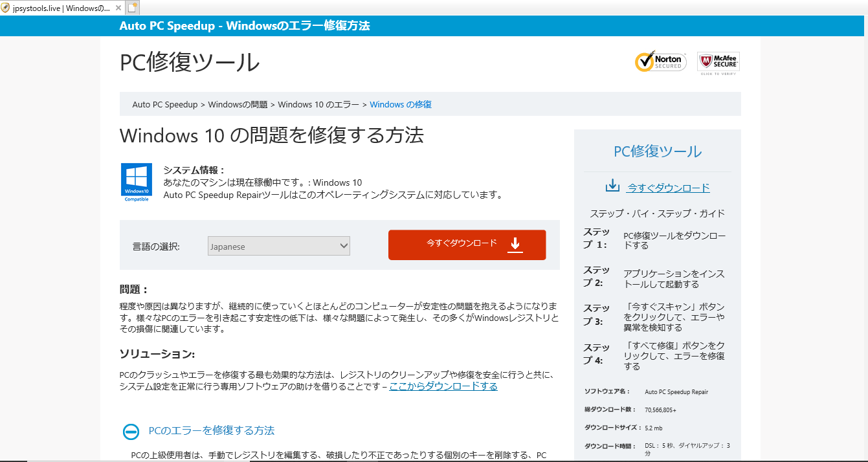The image size is (868, 462).
Task: Click the white arrow on red download button
Action: [x=515, y=245]
